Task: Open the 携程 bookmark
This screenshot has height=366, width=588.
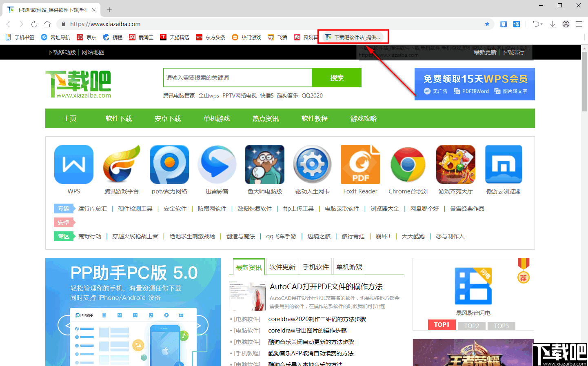Action: tap(113, 37)
